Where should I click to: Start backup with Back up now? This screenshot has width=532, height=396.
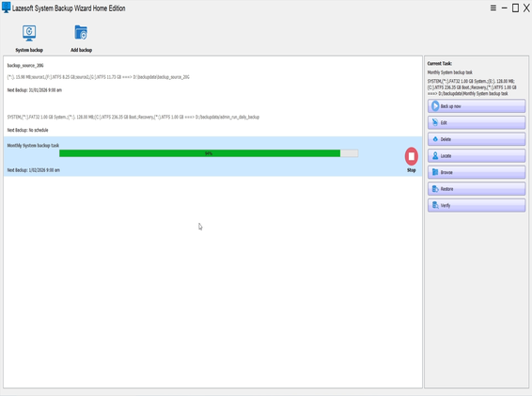pyautogui.click(x=477, y=106)
